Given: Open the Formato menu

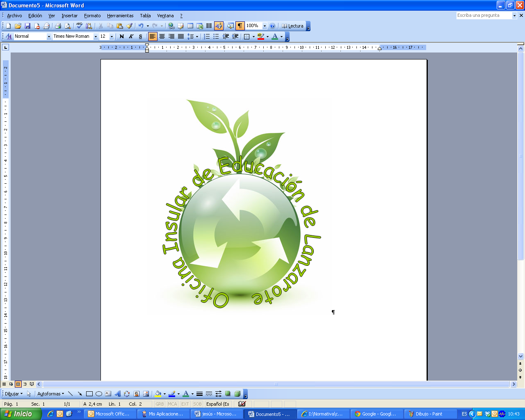Looking at the screenshot, I should click(92, 16).
